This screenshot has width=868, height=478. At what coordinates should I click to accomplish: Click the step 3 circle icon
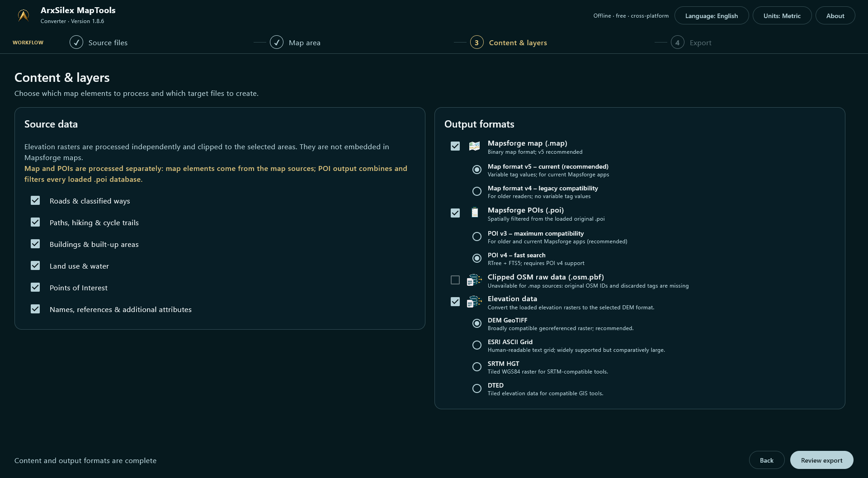point(477,43)
